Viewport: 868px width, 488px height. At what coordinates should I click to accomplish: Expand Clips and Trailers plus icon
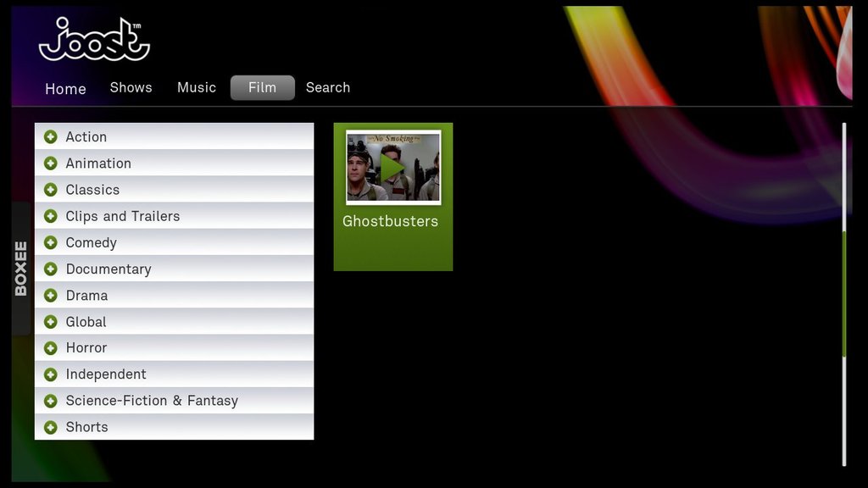click(x=50, y=216)
